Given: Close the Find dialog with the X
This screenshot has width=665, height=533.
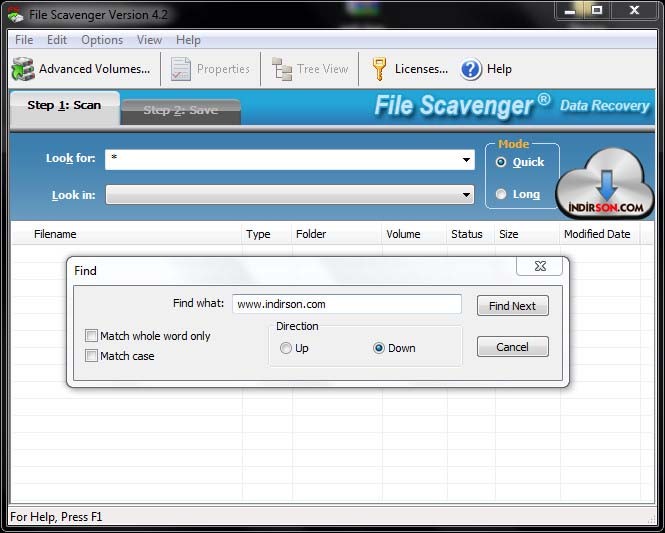Looking at the screenshot, I should (540, 266).
